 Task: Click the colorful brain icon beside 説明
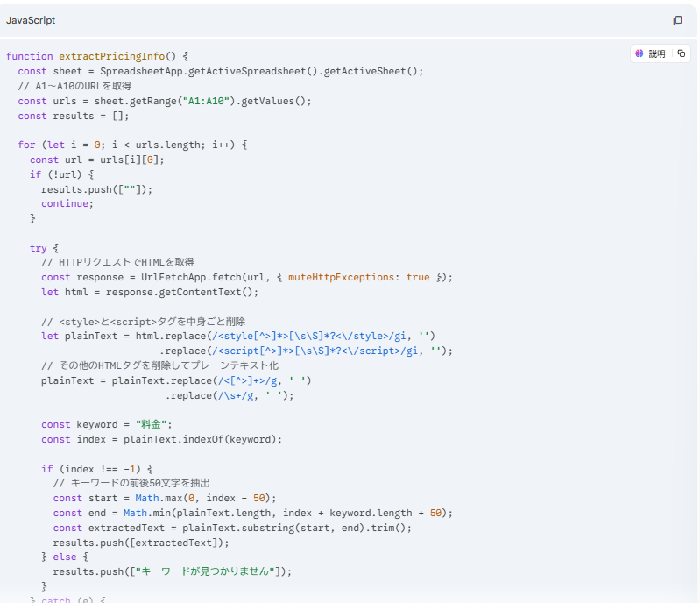[640, 53]
